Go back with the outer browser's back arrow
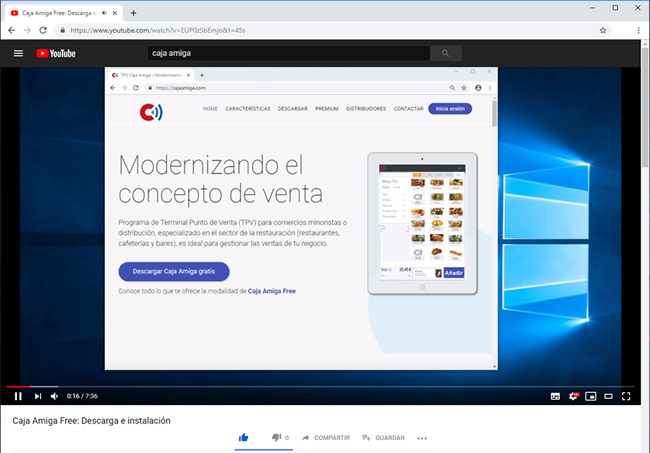The width and height of the screenshot is (650, 453). tap(12, 30)
